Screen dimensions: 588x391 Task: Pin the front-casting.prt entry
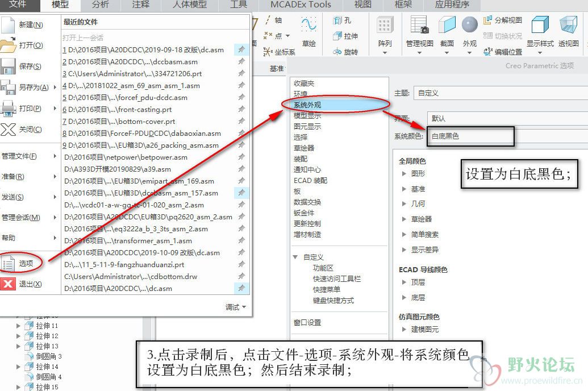pyautogui.click(x=241, y=109)
